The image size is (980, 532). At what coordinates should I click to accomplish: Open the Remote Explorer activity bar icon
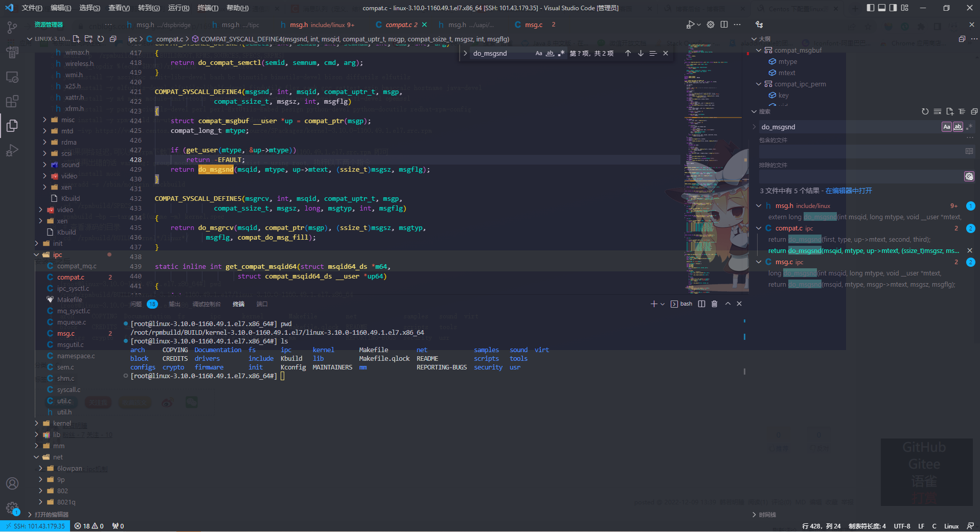click(12, 77)
